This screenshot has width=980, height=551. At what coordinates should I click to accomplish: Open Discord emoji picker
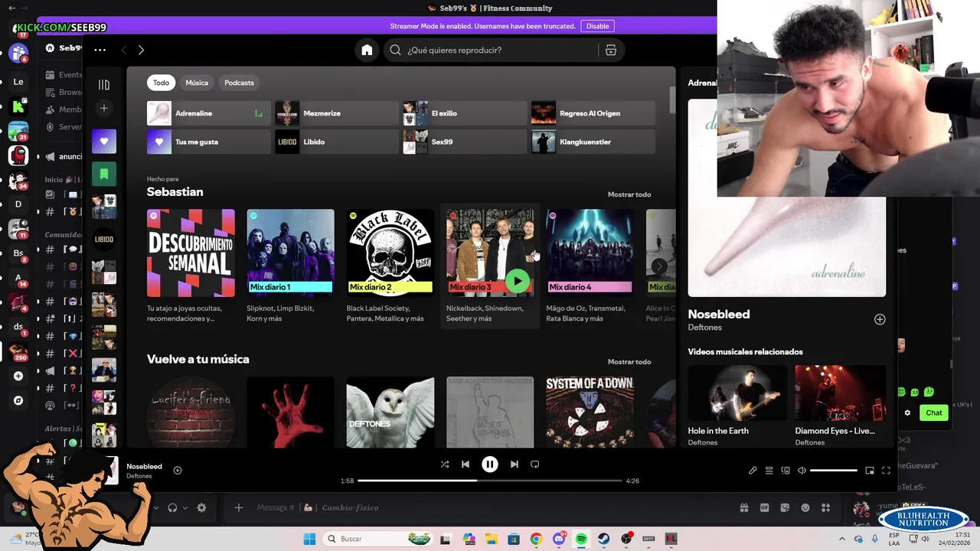[x=805, y=507]
